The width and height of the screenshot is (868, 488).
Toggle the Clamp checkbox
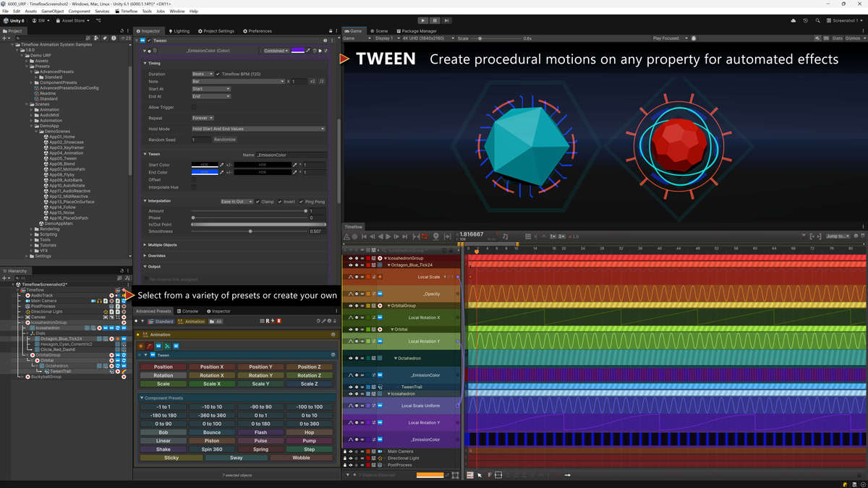coord(258,202)
